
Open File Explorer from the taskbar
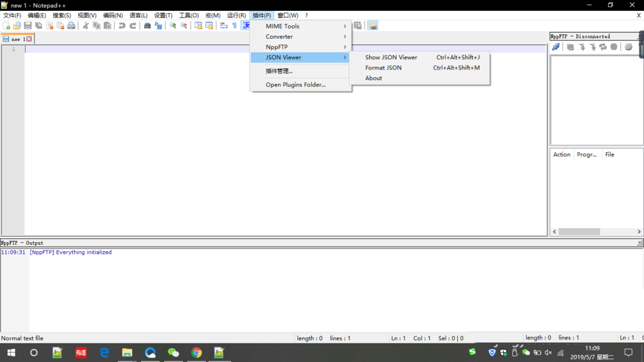pyautogui.click(x=127, y=352)
